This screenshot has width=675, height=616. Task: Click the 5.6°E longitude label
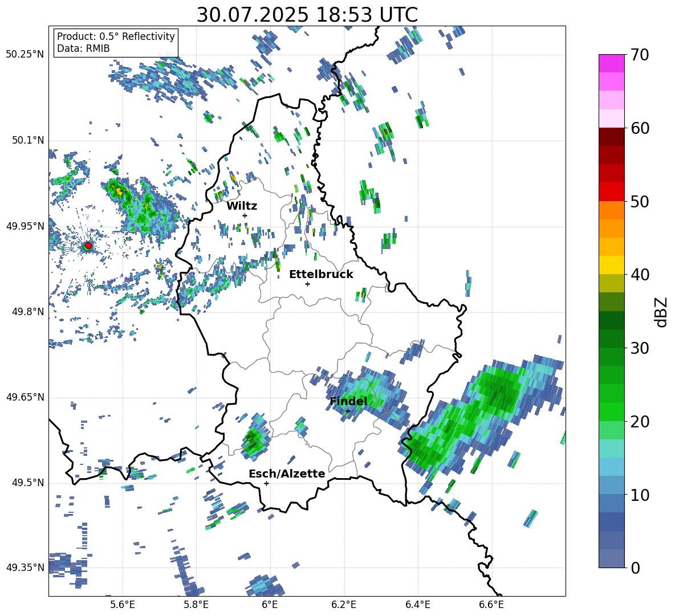tap(123, 605)
